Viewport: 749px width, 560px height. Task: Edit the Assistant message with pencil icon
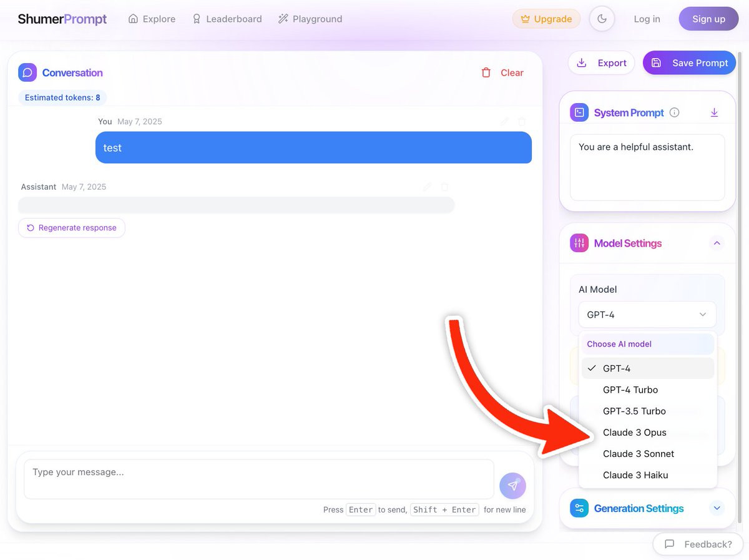click(427, 187)
